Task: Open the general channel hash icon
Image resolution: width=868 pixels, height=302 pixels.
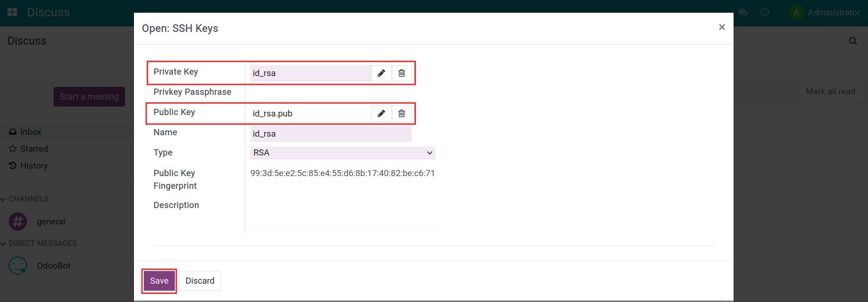Action: 18,221
